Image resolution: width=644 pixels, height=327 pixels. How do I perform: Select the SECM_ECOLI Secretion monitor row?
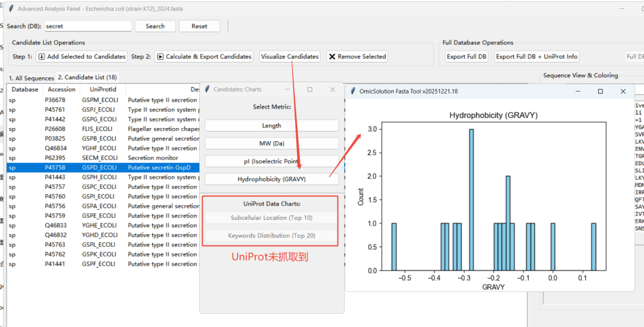click(x=103, y=158)
